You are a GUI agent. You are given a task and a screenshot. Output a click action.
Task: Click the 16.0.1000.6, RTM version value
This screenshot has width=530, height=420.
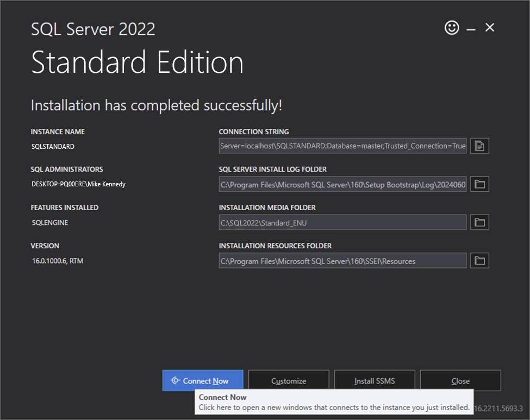point(58,261)
